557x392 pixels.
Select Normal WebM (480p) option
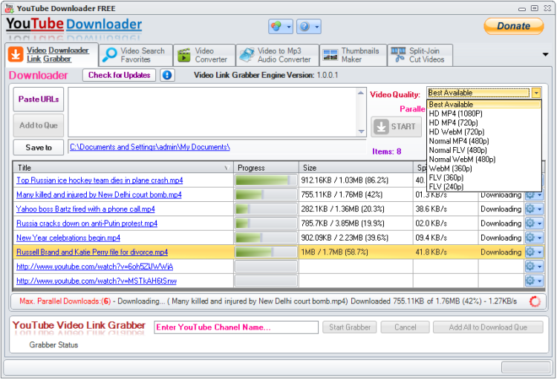(483, 160)
